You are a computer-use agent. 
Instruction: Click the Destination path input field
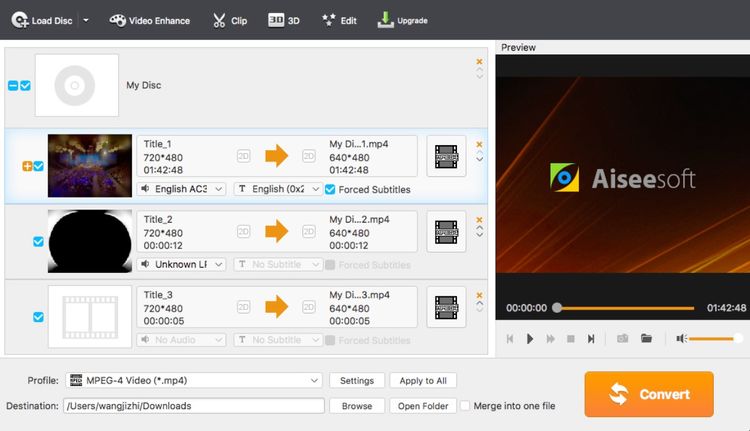(x=194, y=406)
